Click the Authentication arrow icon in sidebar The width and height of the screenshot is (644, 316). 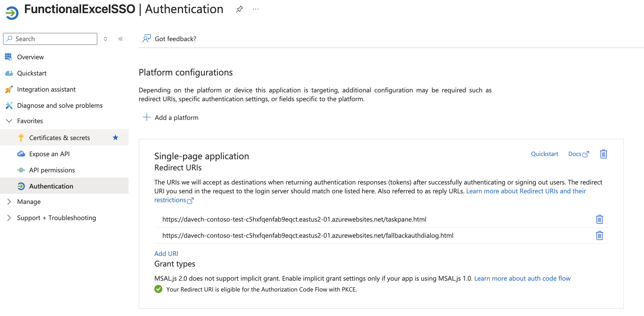21,186
